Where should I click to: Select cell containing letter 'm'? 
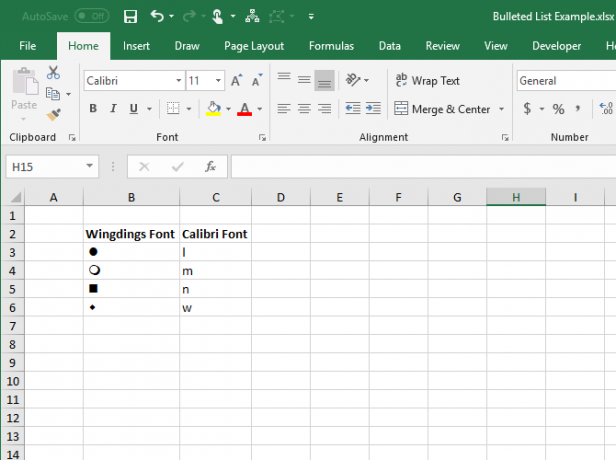(x=215, y=271)
